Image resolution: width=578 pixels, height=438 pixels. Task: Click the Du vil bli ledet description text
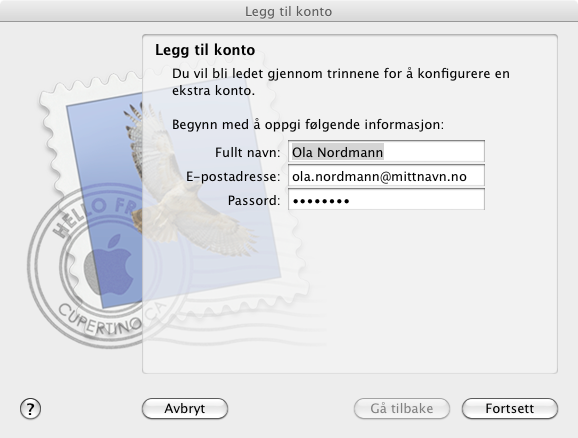(341, 82)
